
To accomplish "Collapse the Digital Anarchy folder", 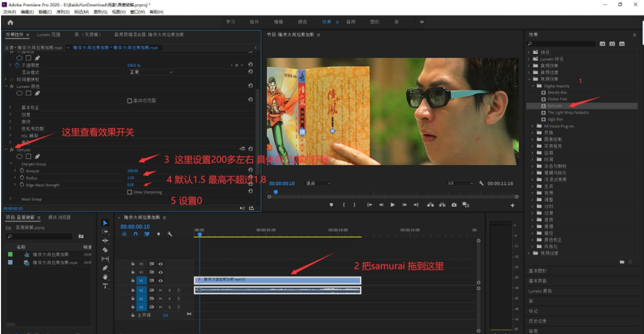I will coord(532,86).
